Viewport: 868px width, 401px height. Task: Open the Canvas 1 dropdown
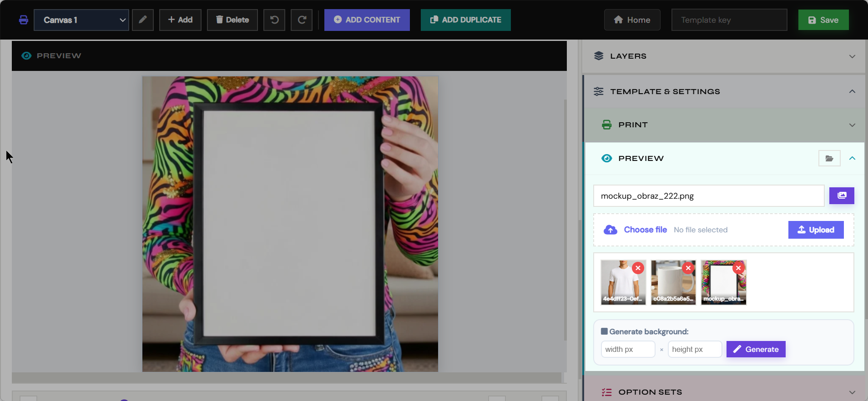click(x=81, y=20)
